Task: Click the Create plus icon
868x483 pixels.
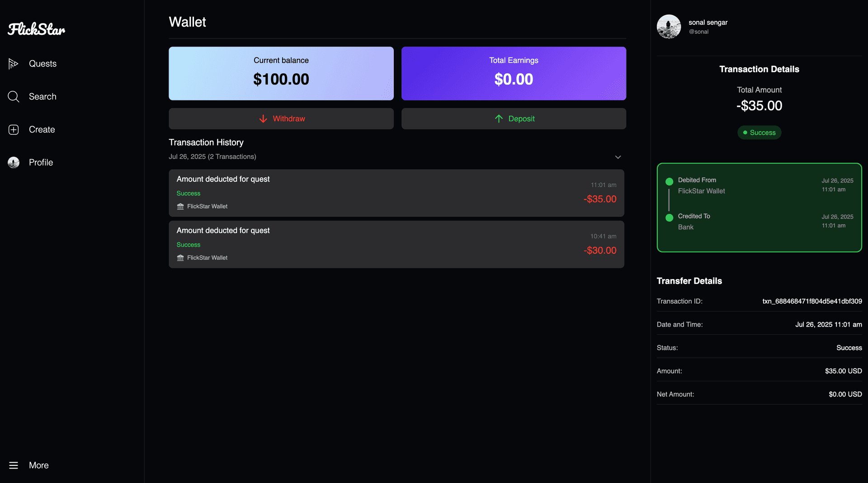Action: click(x=14, y=130)
